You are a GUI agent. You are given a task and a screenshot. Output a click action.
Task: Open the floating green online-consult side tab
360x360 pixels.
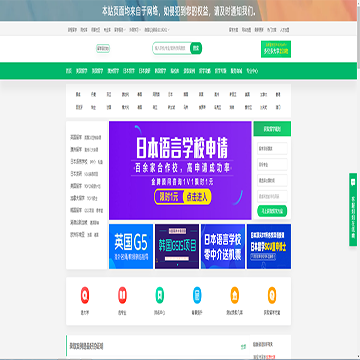coord(353,210)
